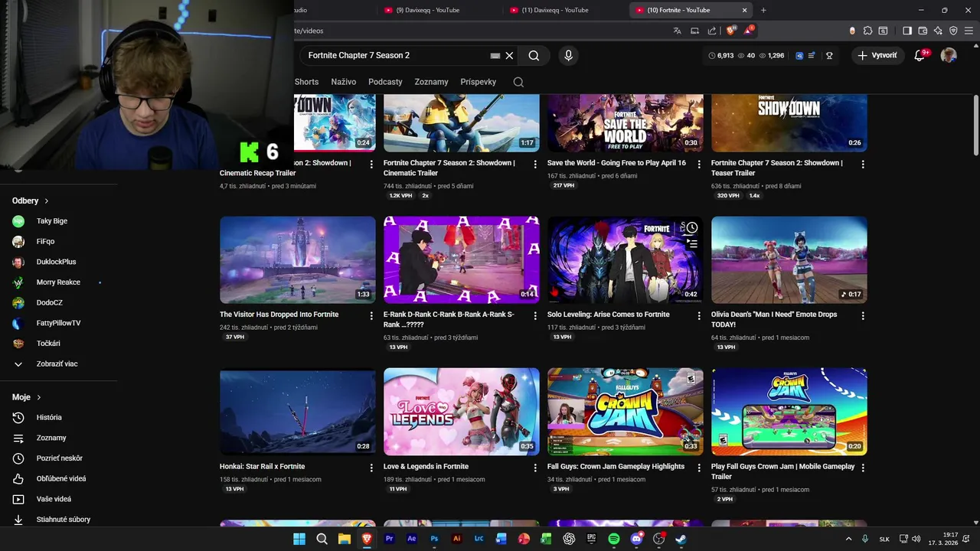The image size is (980, 551).
Task: Play Olivia Dean 'Man I Need' Emote thumbnail
Action: point(789,260)
